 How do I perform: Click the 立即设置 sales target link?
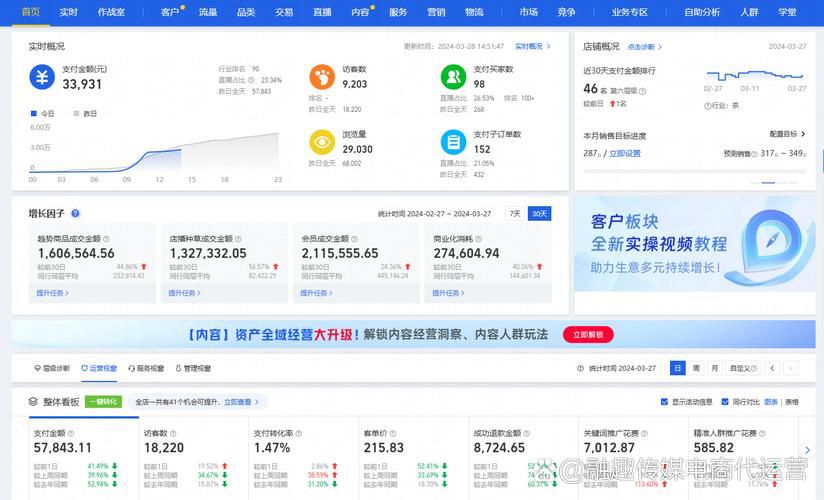(x=625, y=154)
